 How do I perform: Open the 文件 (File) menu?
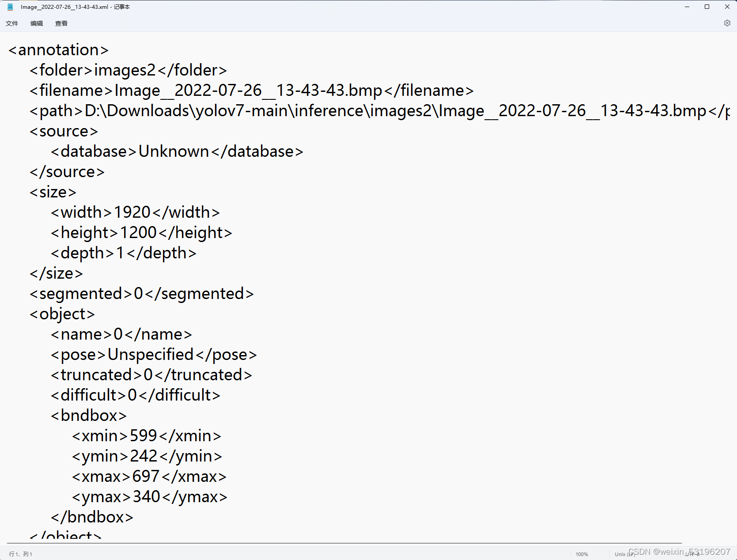[12, 23]
